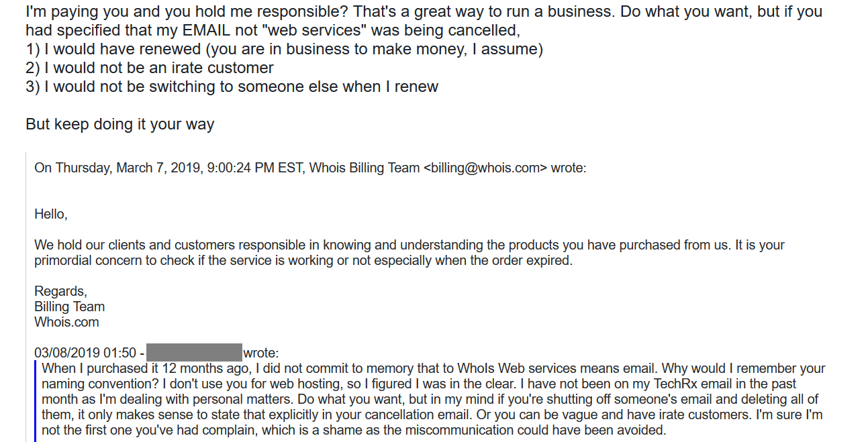This screenshot has width=868, height=442.
Task: Click "wrote:" after the redacted name
Action: point(260,353)
